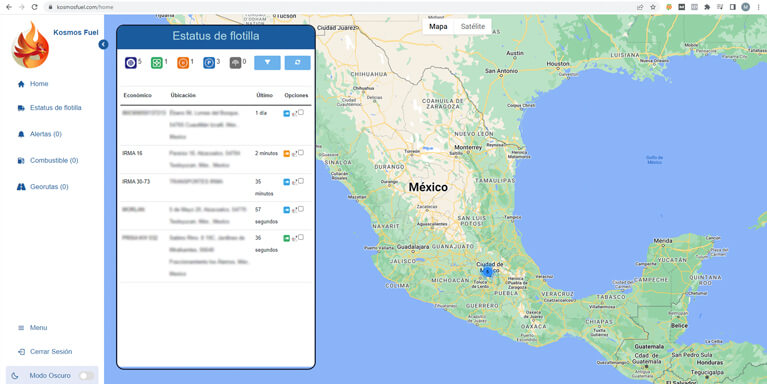Click the browser back arrow
This screenshot has height=384, width=767.
9,7
